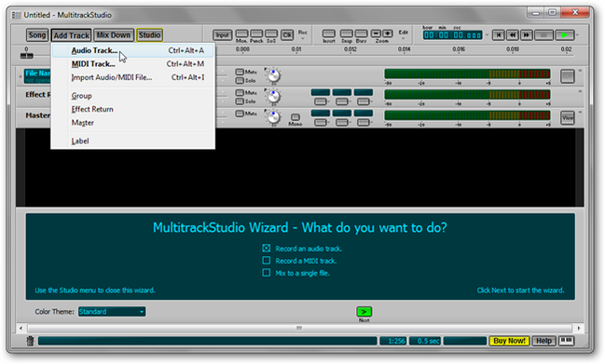Viewport: 605px width, 364px height.
Task: Click the level meter of the Master track
Action: 467,115
